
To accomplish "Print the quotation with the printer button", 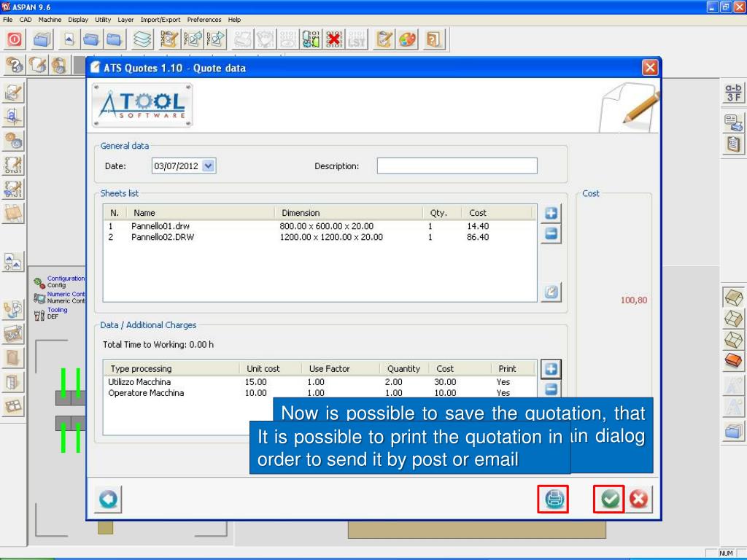I will [x=553, y=499].
